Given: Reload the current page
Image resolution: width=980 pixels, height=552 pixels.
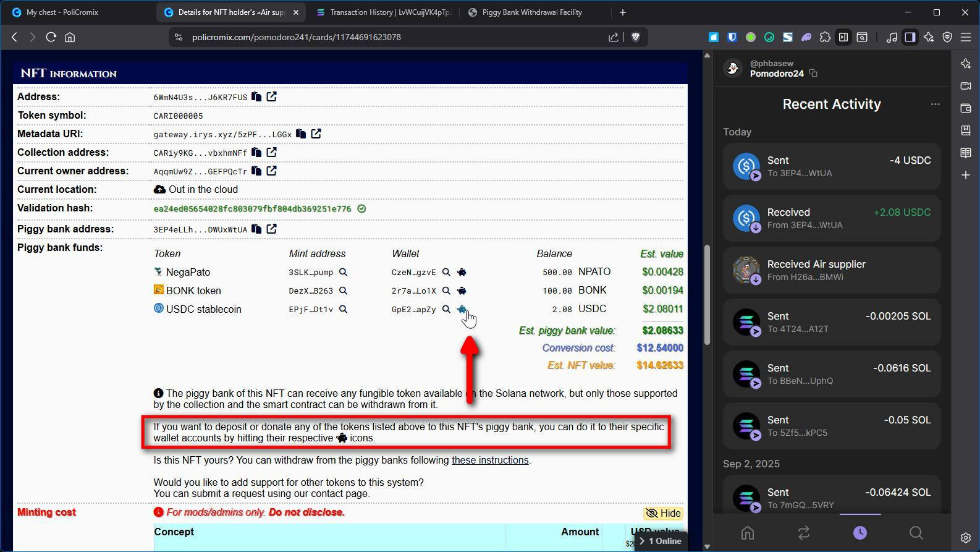Looking at the screenshot, I should tap(51, 37).
